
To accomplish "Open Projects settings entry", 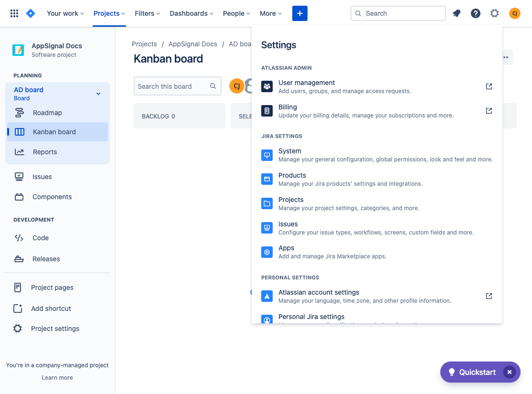I will tap(377, 203).
